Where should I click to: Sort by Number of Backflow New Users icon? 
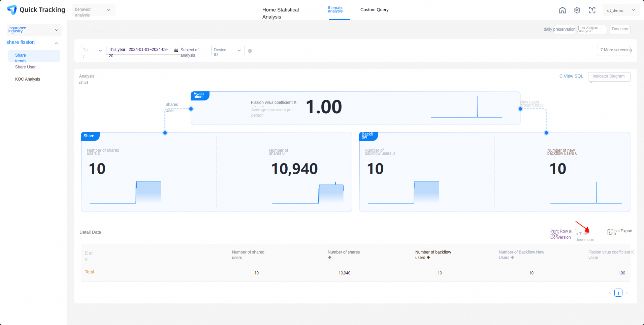click(513, 258)
